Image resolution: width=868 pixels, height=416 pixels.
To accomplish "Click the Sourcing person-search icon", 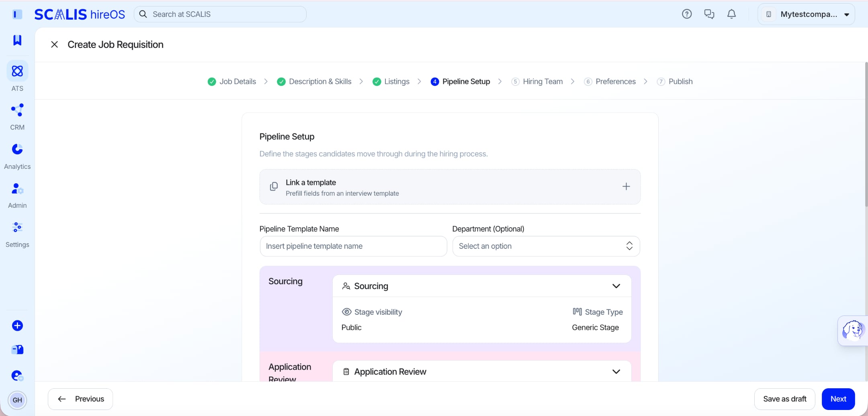I will click(346, 286).
